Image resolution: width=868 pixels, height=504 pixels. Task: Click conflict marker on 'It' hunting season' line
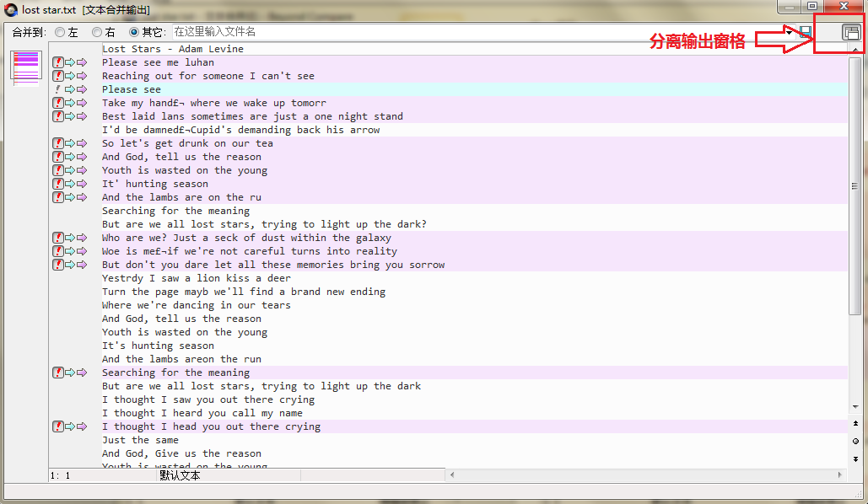coord(58,184)
